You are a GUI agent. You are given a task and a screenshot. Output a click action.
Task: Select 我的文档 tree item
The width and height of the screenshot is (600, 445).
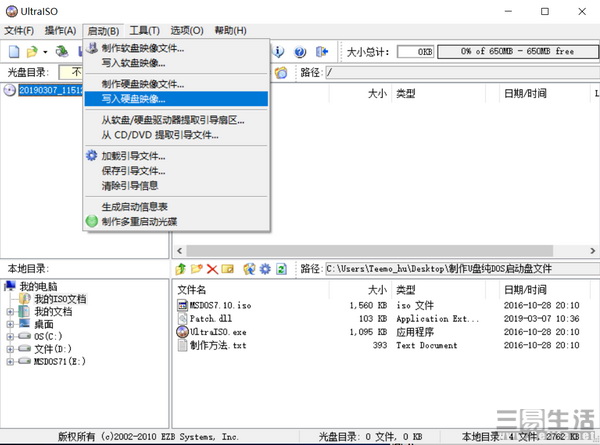(53, 311)
